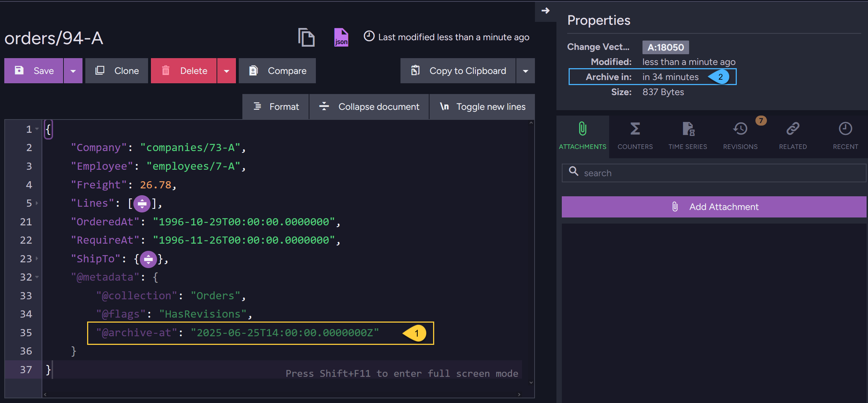Click the clock icon beside Last modified
Image resolution: width=868 pixels, height=403 pixels.
coord(369,36)
